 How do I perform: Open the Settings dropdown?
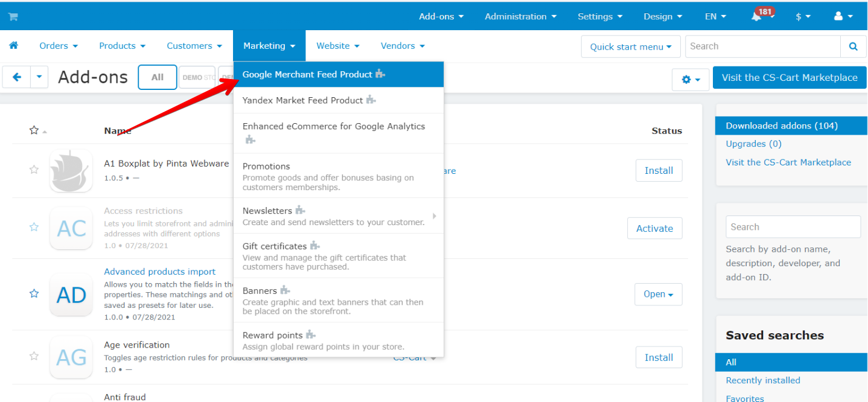pos(600,16)
